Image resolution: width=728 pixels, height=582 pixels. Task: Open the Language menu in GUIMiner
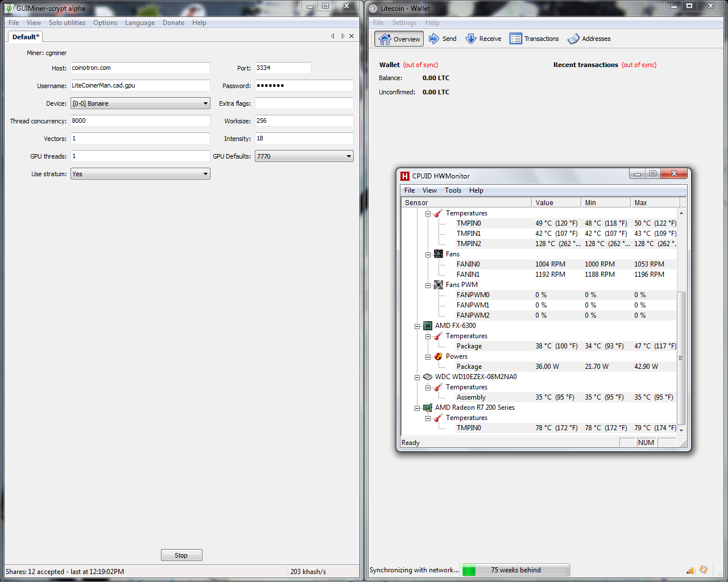click(140, 23)
